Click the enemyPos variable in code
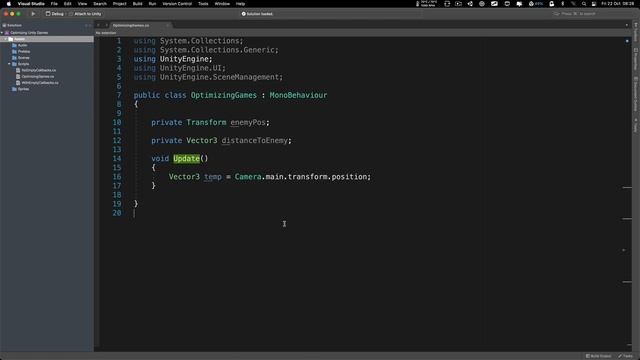Image resolution: width=640 pixels, height=360 pixels. pos(248,122)
